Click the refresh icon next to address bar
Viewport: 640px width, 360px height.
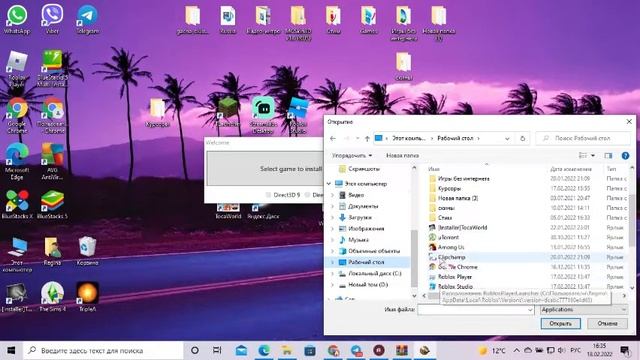(x=522, y=138)
